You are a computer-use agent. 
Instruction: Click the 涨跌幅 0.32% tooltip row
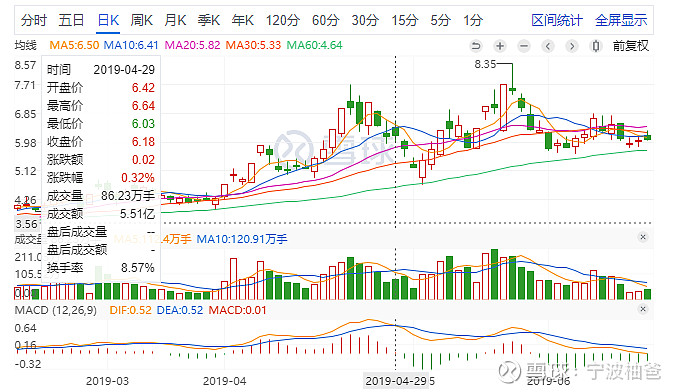(101, 178)
